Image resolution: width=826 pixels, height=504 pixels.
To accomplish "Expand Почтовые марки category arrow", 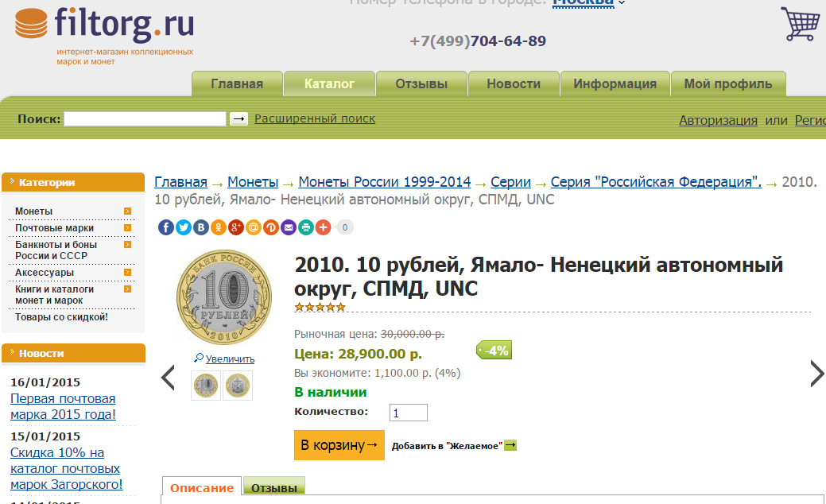I will point(127,228).
